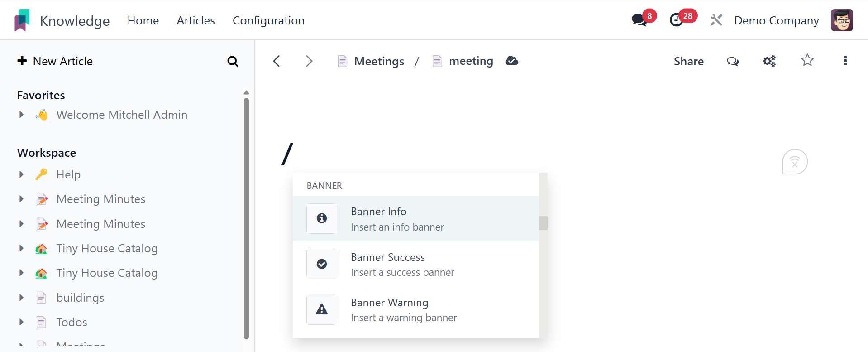
Task: Click the search icon in sidebar
Action: click(233, 62)
